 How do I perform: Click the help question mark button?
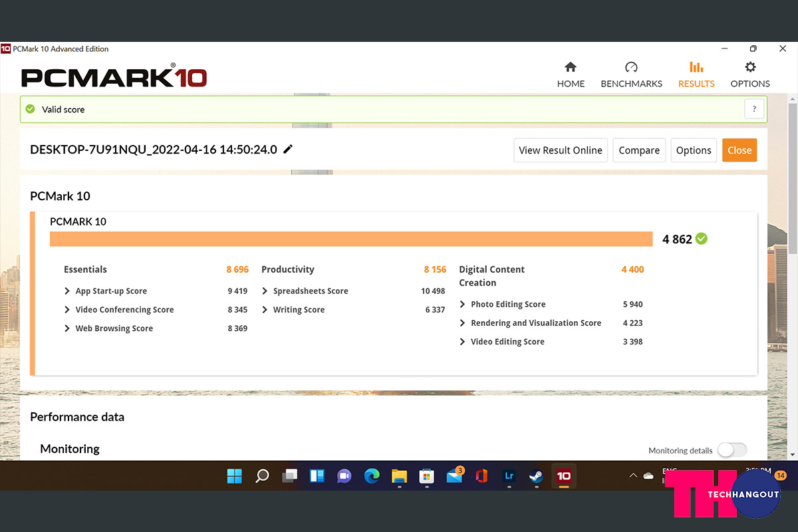pyautogui.click(x=754, y=109)
